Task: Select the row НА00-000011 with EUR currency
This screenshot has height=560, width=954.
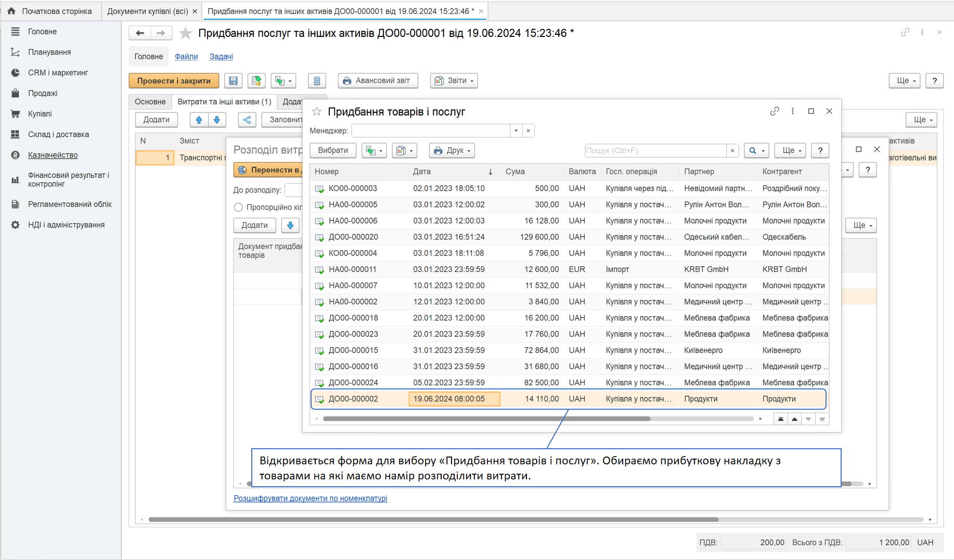Action: (569, 269)
